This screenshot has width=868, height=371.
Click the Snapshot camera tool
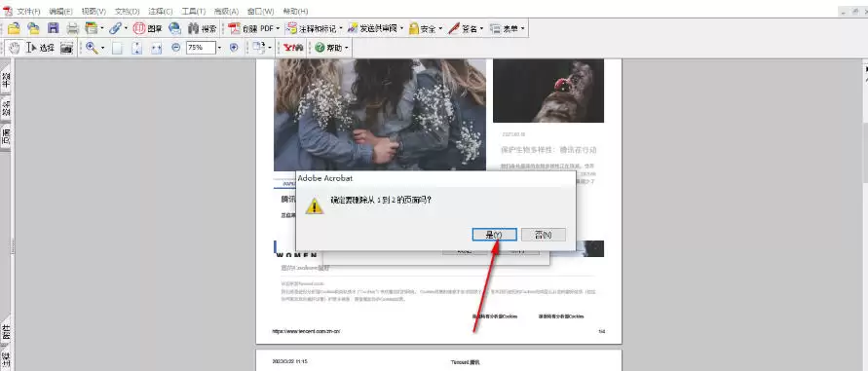click(x=66, y=48)
